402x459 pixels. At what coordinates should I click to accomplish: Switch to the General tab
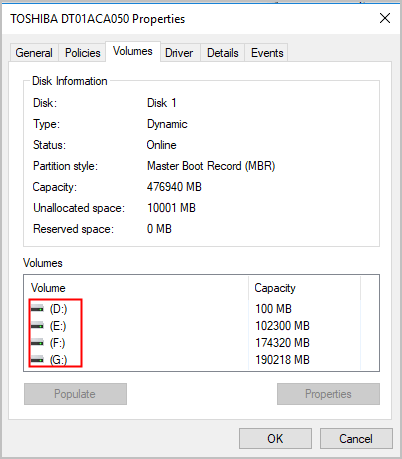(x=34, y=53)
